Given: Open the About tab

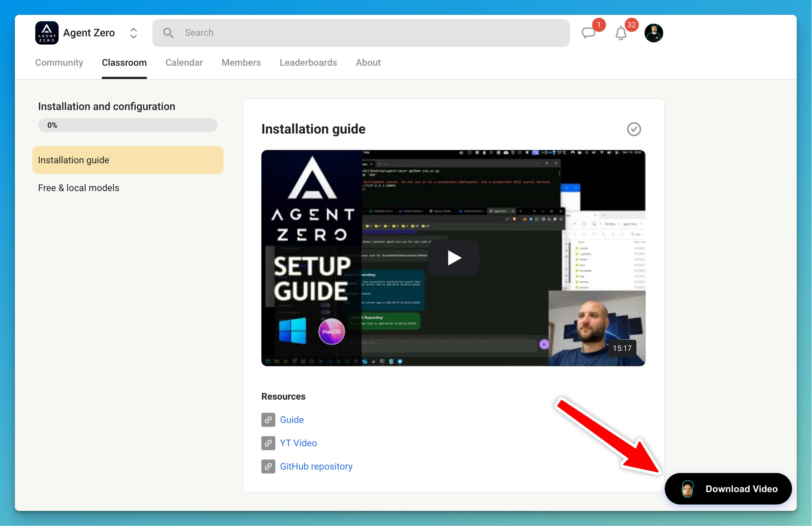Looking at the screenshot, I should tap(368, 62).
